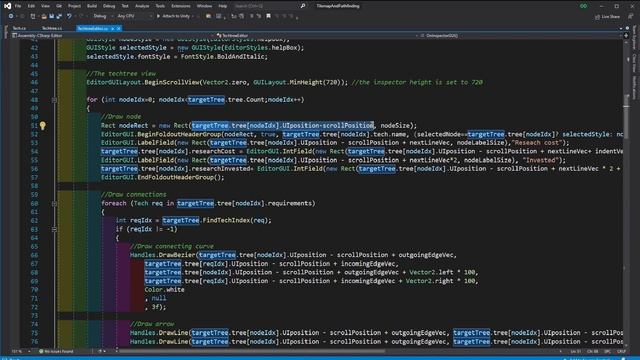Click the Undo toolbar icon
This screenshot has width=640, height=360.
click(69, 16)
